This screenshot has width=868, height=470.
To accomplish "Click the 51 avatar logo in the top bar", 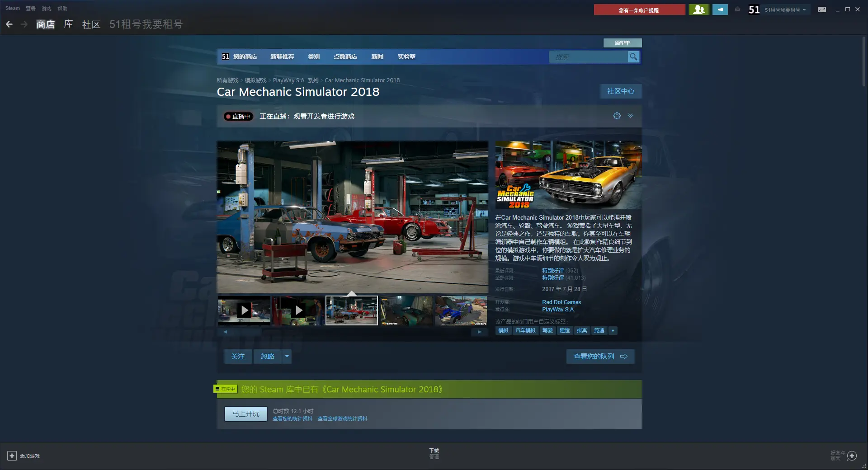I will (754, 9).
